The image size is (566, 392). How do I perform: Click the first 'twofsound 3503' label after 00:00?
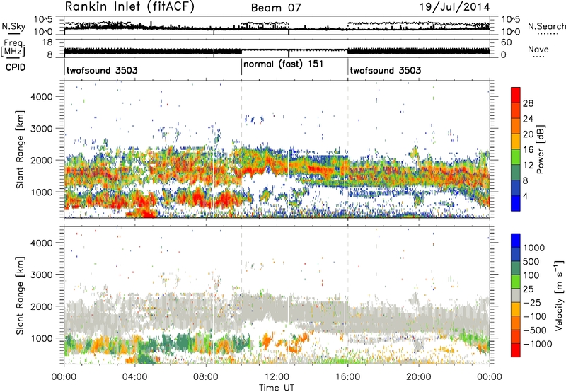click(102, 70)
